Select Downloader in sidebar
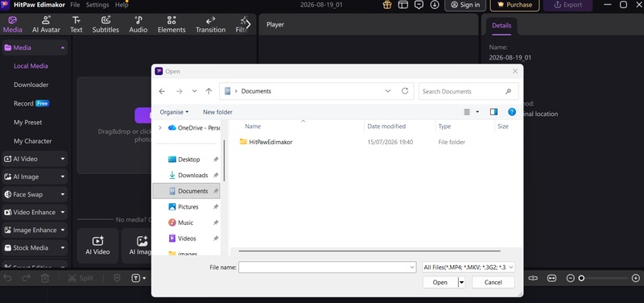Viewport: 644px width, 303px height. (31, 85)
